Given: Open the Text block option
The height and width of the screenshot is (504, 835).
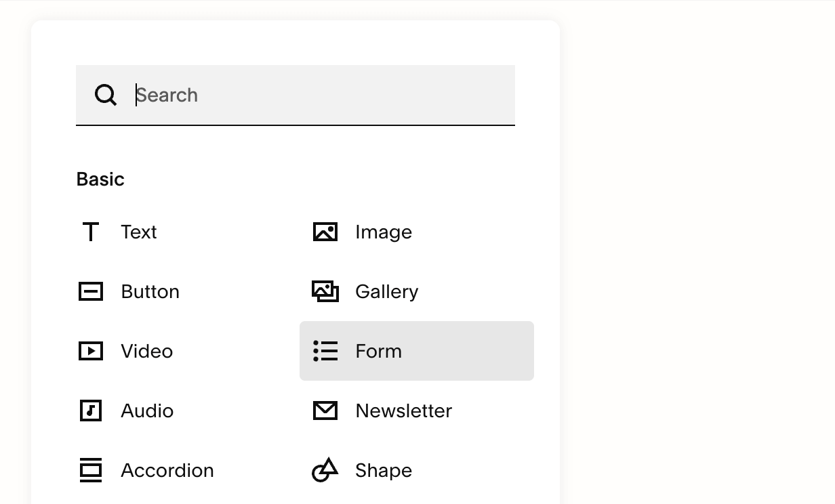Looking at the screenshot, I should pyautogui.click(x=139, y=232).
